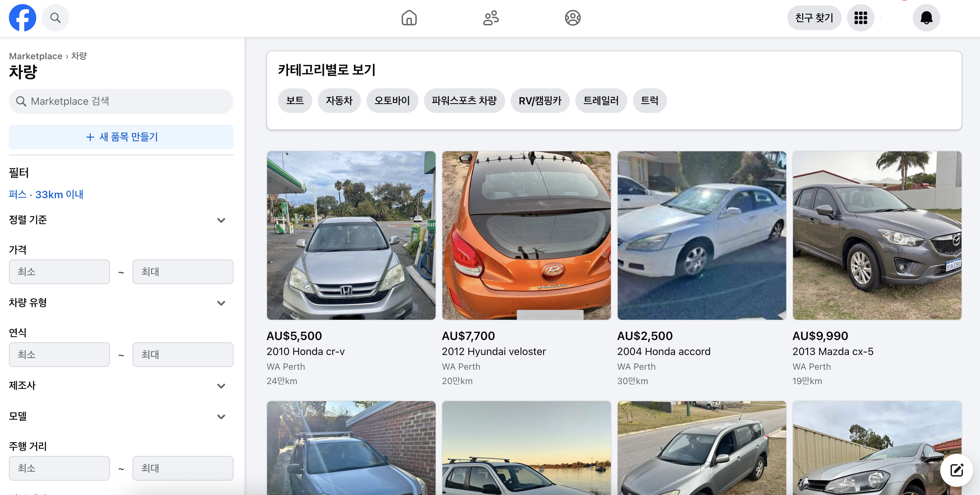Go to the Home feed icon
Viewport: 980px width, 495px height.
point(409,17)
